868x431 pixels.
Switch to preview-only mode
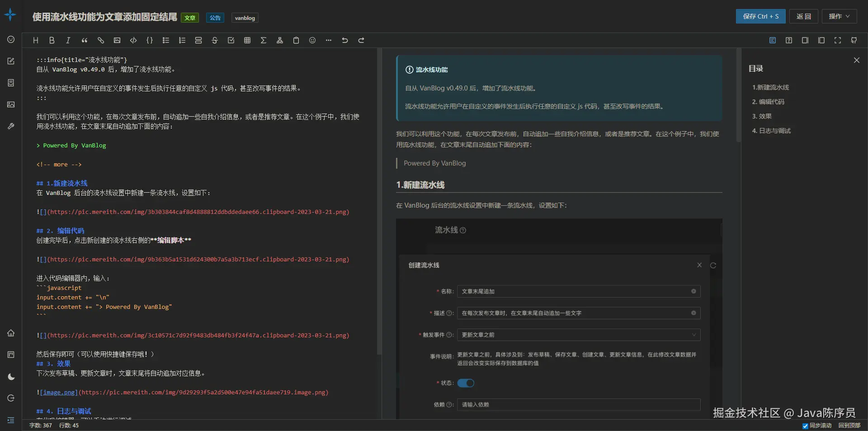coord(821,40)
